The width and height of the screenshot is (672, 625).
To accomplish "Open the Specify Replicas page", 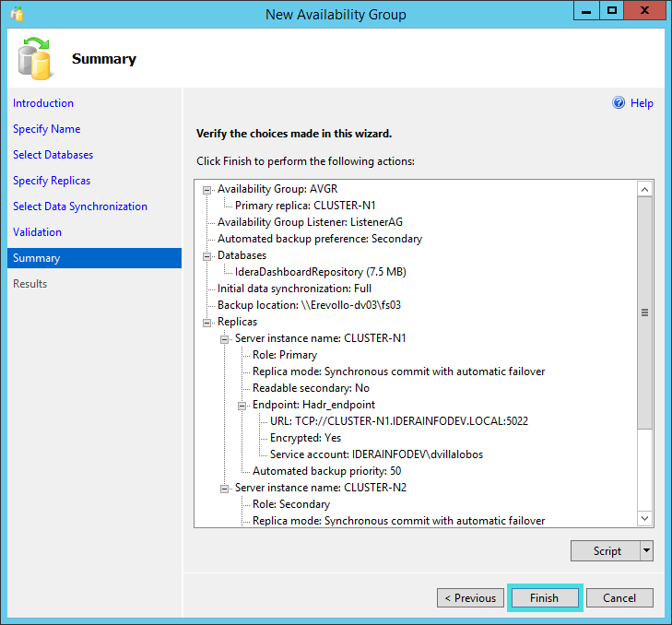I will (52, 181).
